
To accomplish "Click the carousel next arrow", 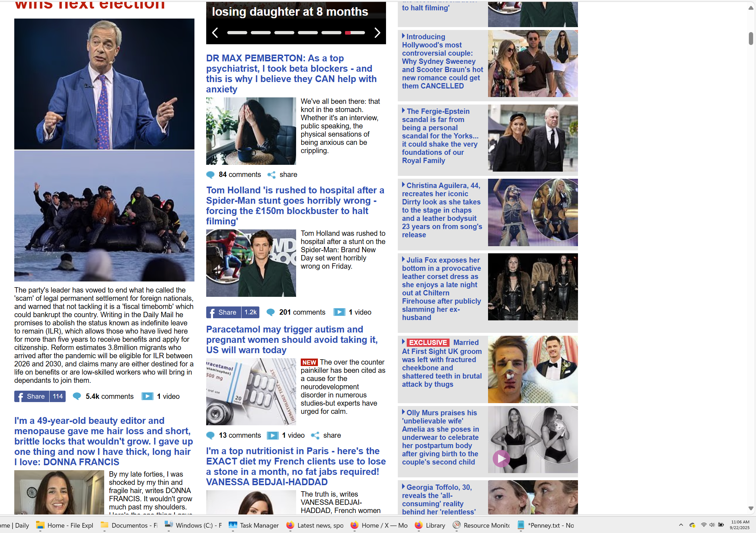I will 377,33.
